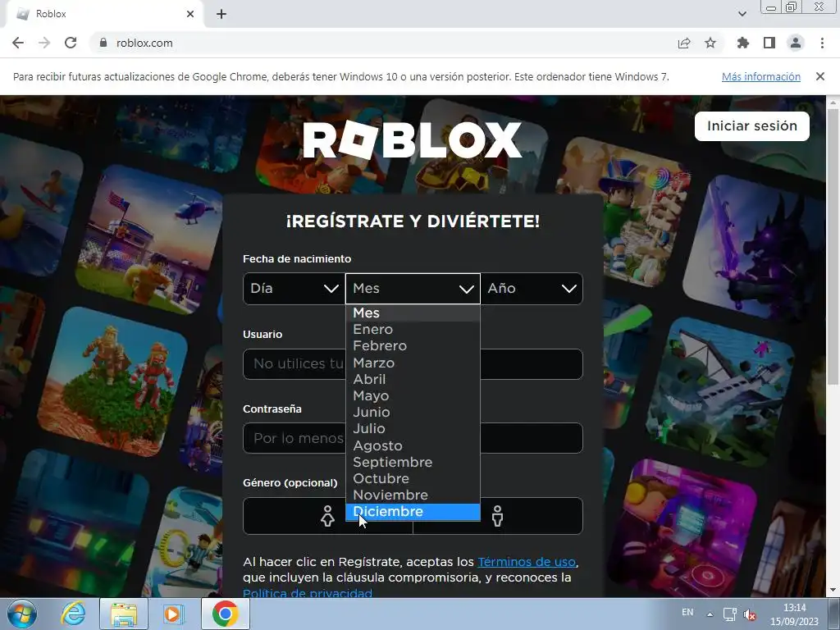Choose Abril from the month list
Image resolution: width=840 pixels, height=630 pixels.
coord(413,379)
